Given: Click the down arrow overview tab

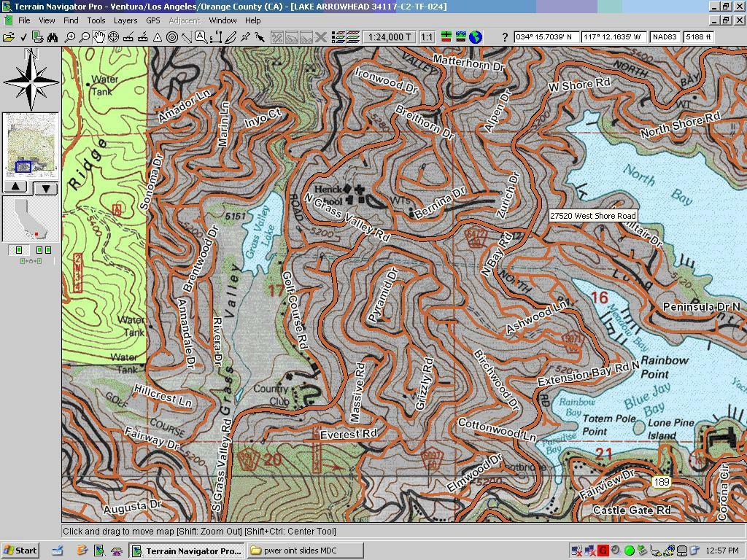Looking at the screenshot, I should point(46,189).
